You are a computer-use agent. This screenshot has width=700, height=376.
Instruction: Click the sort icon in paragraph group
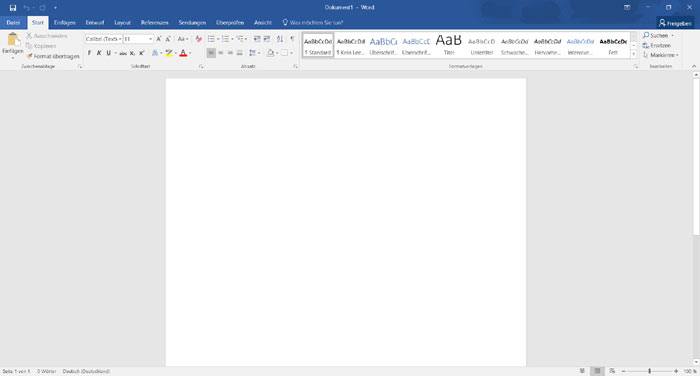tap(280, 39)
